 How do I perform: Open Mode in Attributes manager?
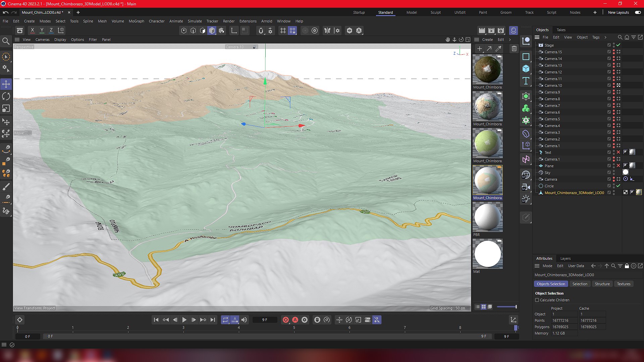pos(547,266)
